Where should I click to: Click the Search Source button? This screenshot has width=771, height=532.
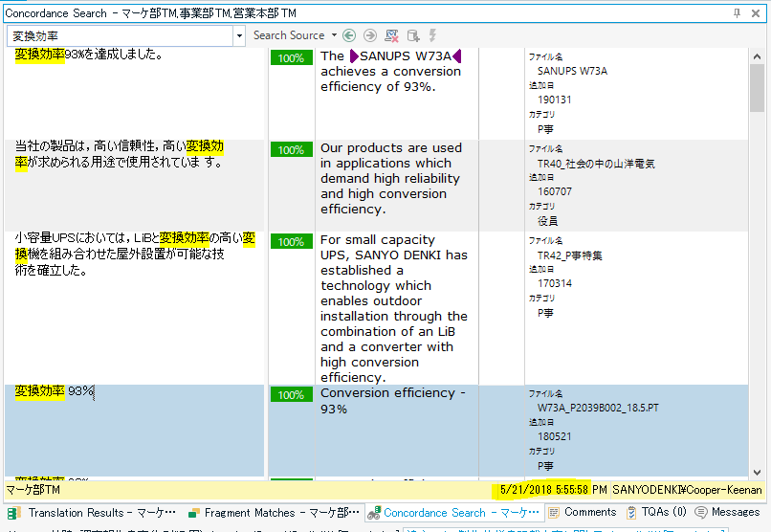(x=289, y=35)
